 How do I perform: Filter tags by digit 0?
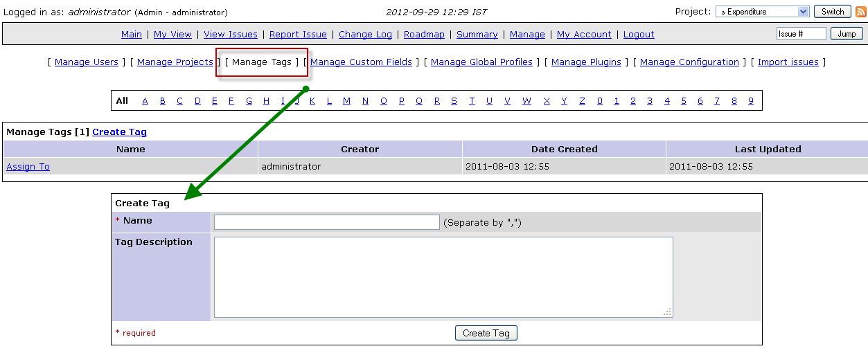[x=599, y=101]
